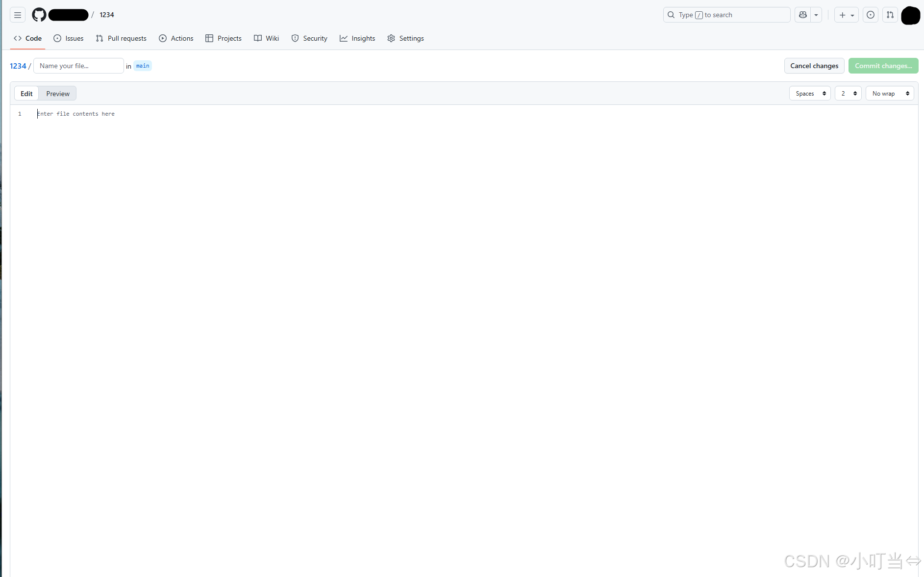This screenshot has height=577, width=924.
Task: Open the Issues tab
Action: point(69,38)
